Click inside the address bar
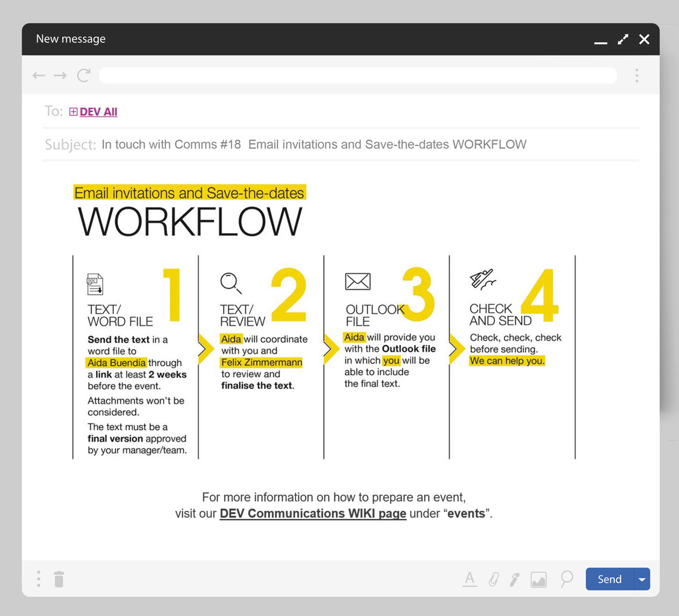This screenshot has width=679, height=616. pos(358,75)
